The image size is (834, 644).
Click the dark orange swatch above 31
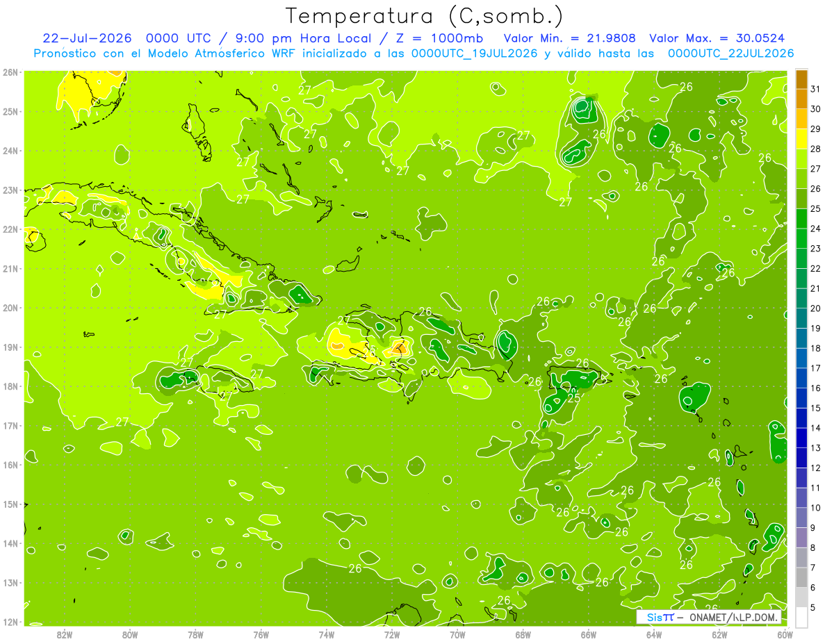801,79
